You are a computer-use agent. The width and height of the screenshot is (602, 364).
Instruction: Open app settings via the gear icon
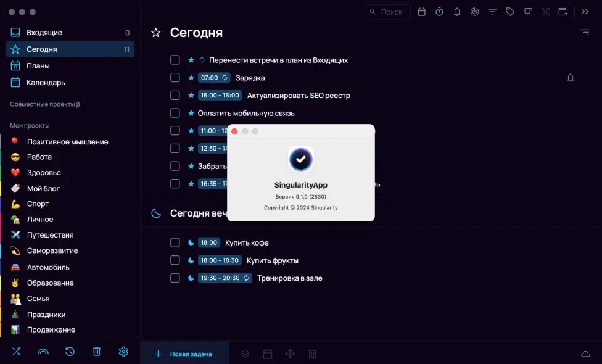123,351
